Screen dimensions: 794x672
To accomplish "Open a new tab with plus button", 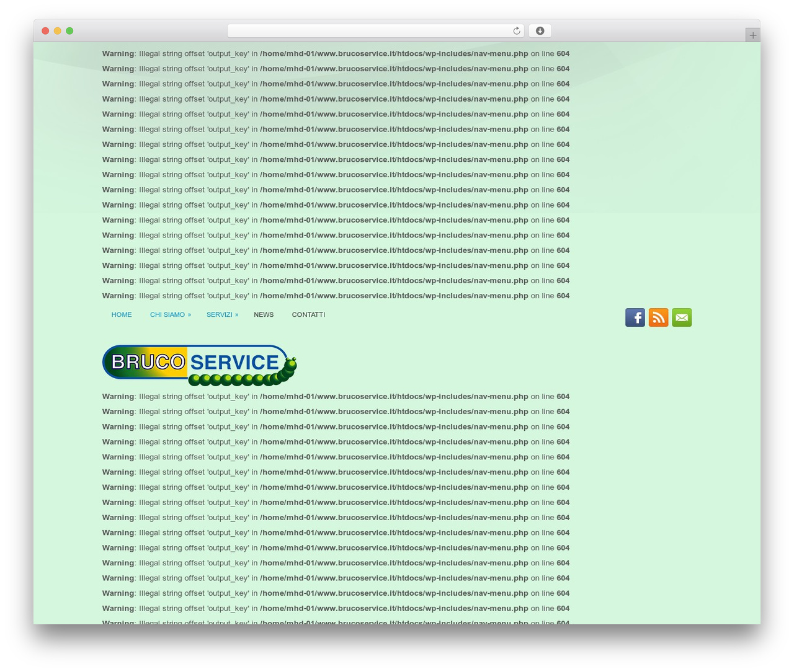I will point(752,35).
